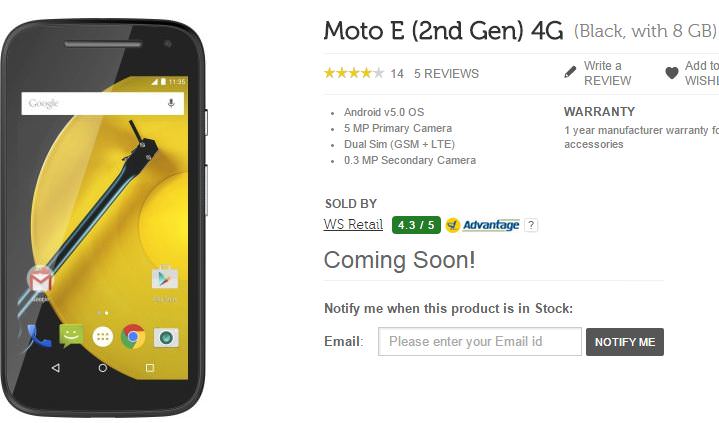The width and height of the screenshot is (719, 423).
Task: Click the Advantage question mark help icon
Action: (x=531, y=225)
